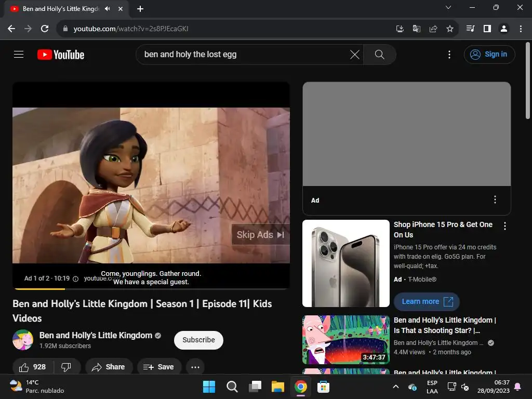Run search with the magnifier button

[380, 54]
